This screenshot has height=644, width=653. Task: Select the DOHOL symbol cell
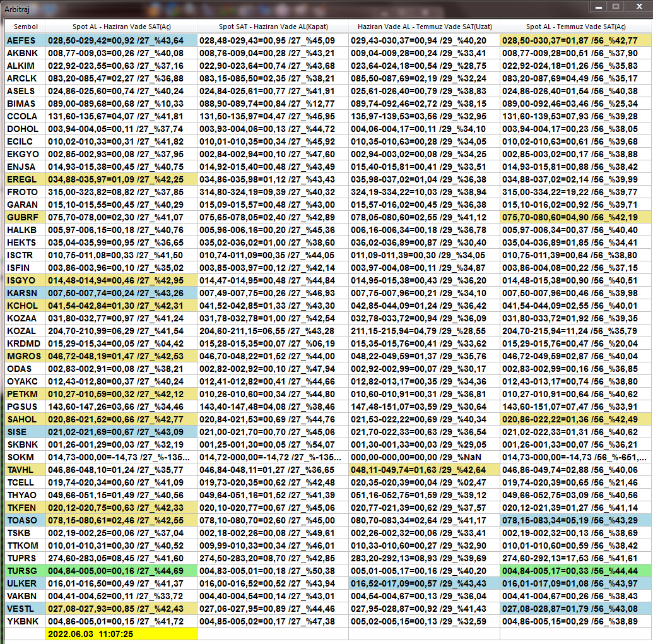point(25,129)
